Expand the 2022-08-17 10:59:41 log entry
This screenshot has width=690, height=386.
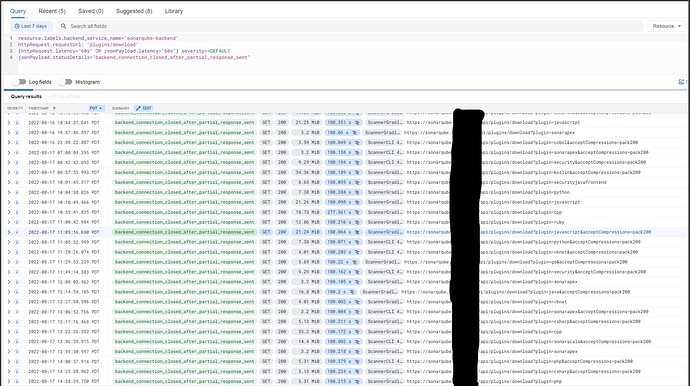(8, 212)
